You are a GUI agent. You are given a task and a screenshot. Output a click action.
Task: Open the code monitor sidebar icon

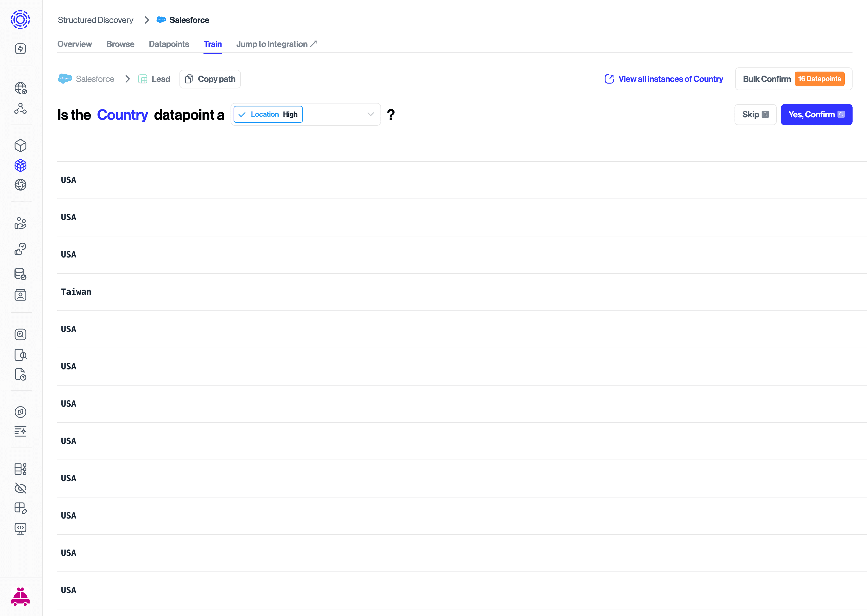point(21,528)
